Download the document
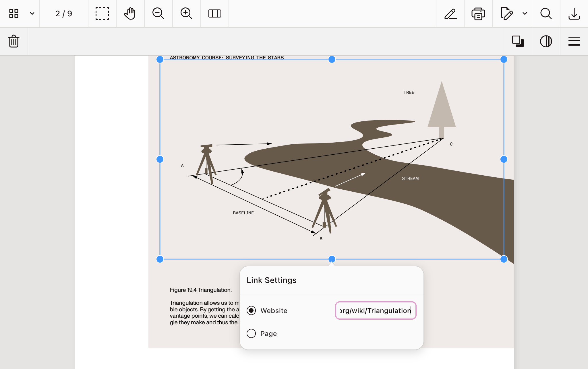Viewport: 588px width, 369px height. [x=574, y=13]
